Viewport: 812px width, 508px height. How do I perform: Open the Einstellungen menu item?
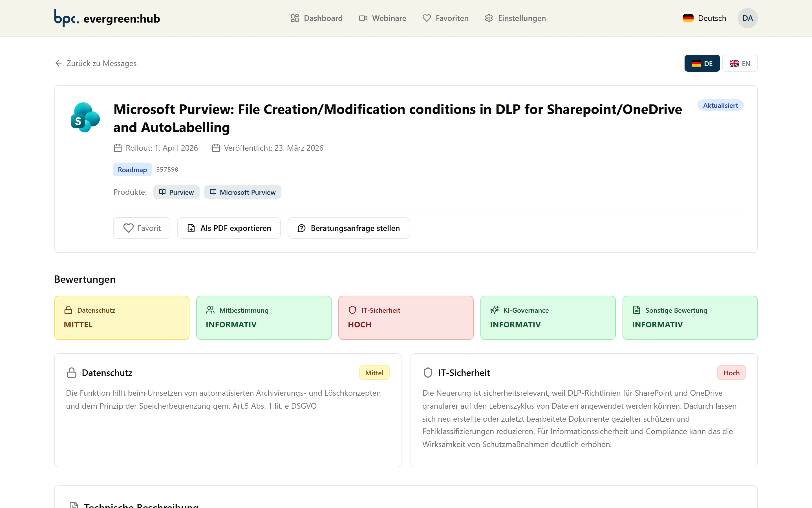click(x=515, y=18)
